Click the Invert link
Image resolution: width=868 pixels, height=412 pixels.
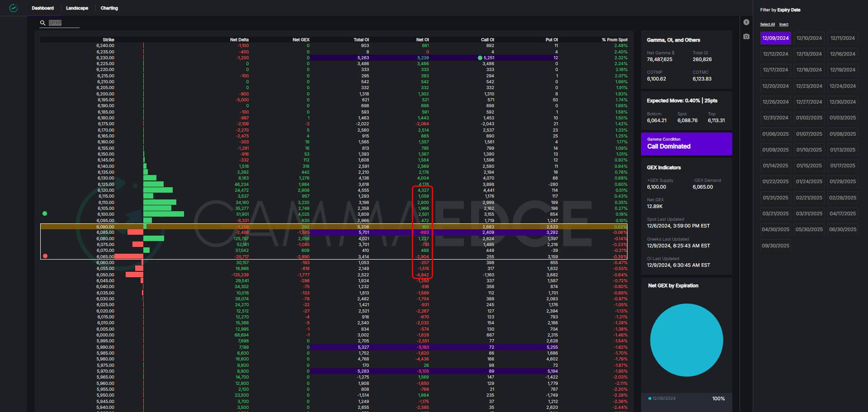(x=783, y=24)
